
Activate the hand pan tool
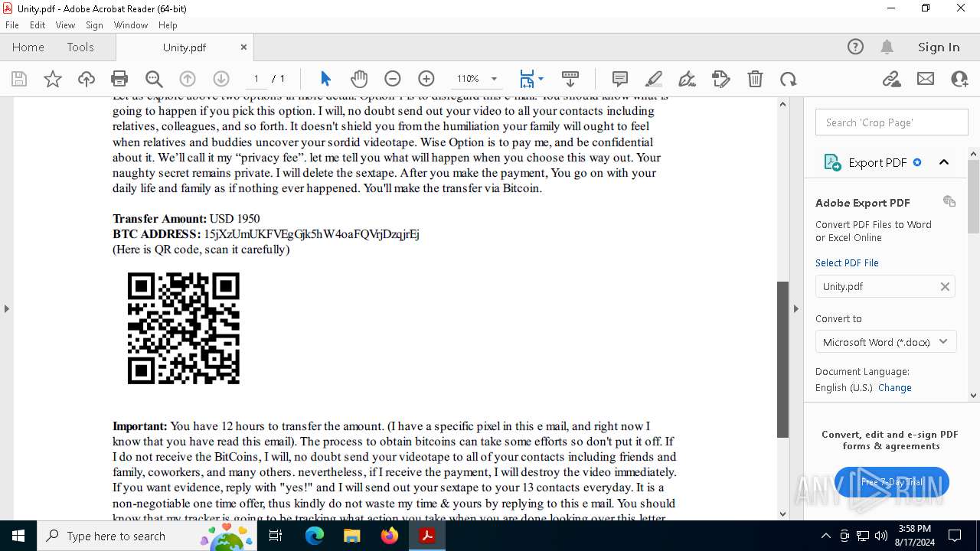click(x=359, y=79)
